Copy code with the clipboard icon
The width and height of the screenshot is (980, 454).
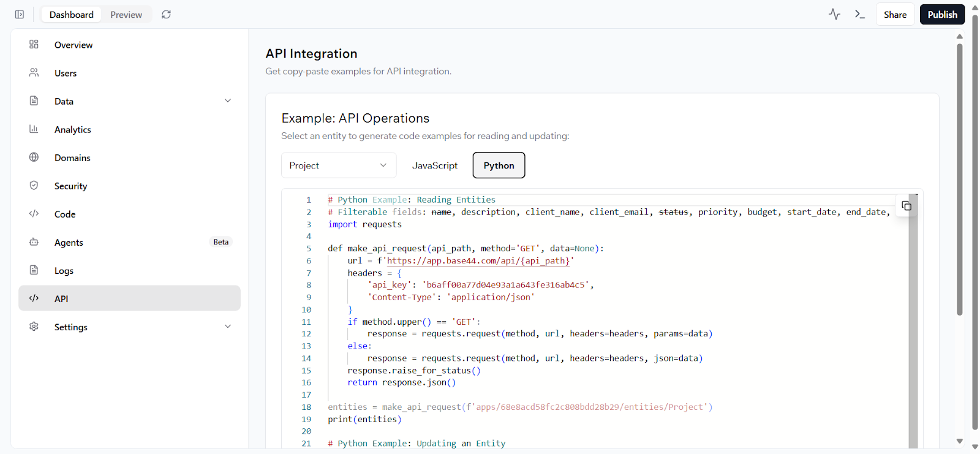click(x=907, y=206)
